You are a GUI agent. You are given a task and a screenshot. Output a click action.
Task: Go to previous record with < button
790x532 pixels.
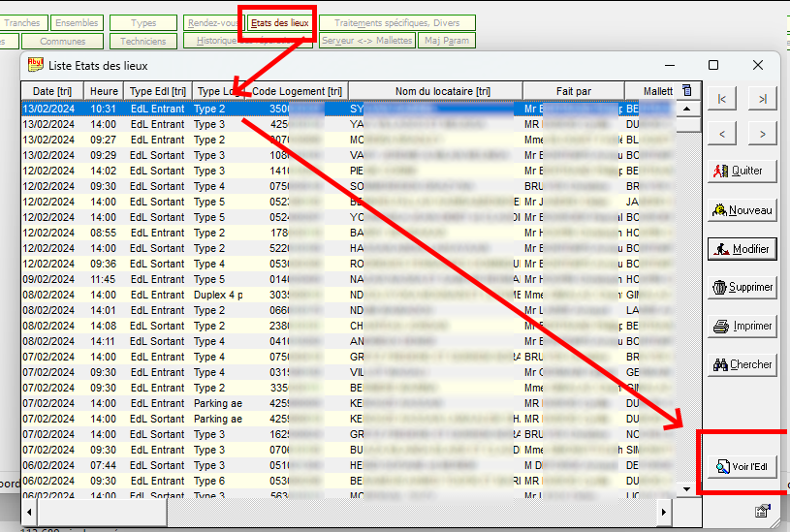coord(722,133)
